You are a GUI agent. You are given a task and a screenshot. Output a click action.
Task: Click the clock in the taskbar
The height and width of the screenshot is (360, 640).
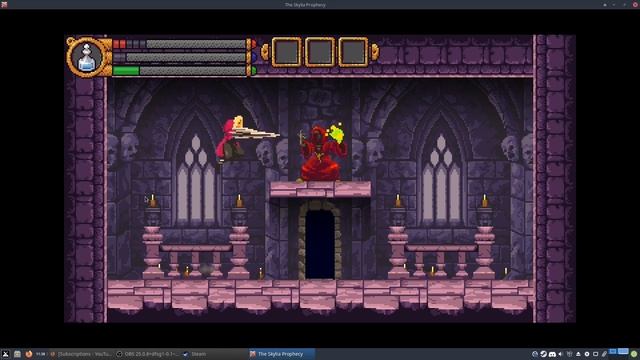[40, 354]
